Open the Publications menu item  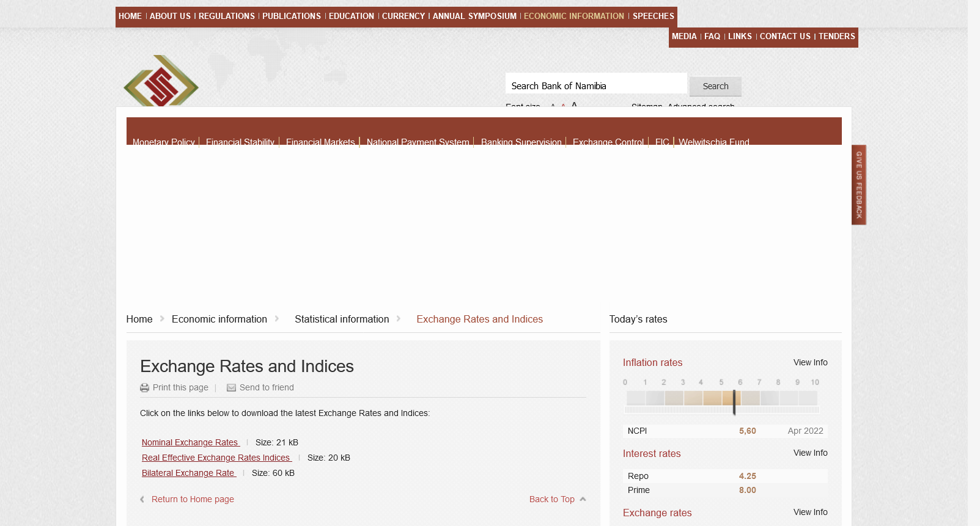coord(291,16)
